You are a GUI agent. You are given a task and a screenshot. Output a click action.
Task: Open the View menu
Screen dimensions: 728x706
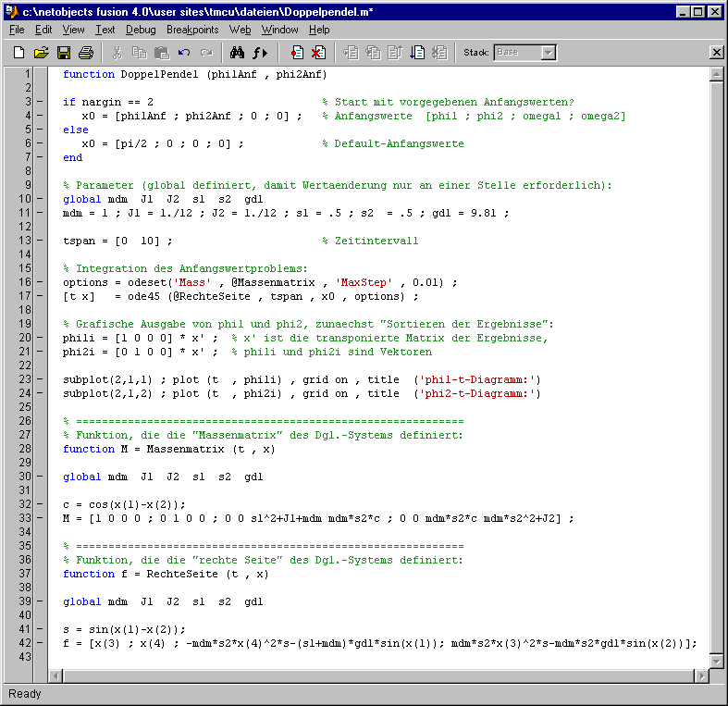click(x=73, y=30)
